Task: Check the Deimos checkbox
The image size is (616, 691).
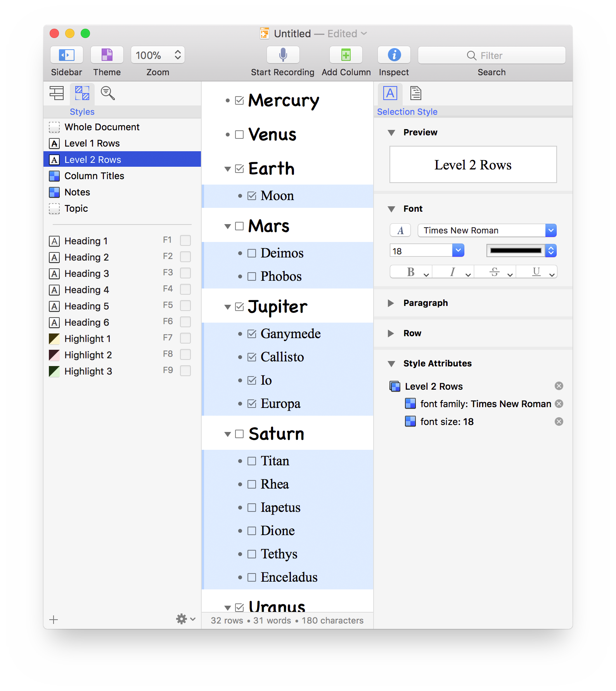Action: pos(252,253)
